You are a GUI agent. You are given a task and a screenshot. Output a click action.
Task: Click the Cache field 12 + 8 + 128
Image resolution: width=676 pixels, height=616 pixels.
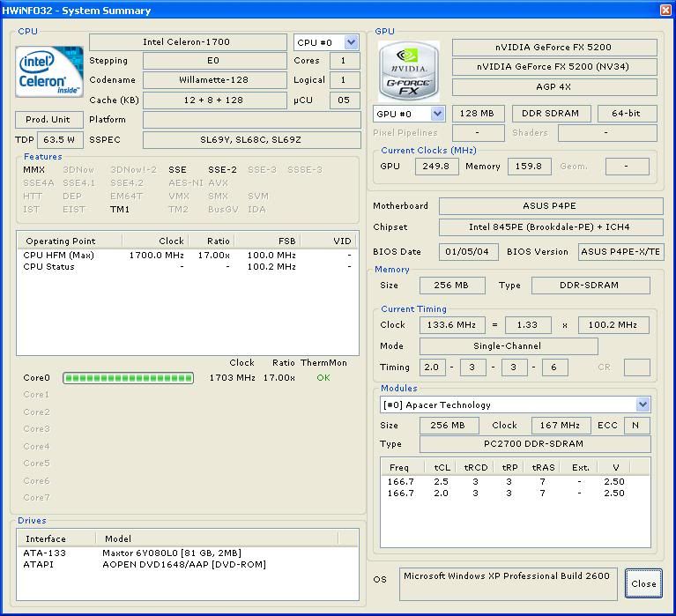(215, 100)
